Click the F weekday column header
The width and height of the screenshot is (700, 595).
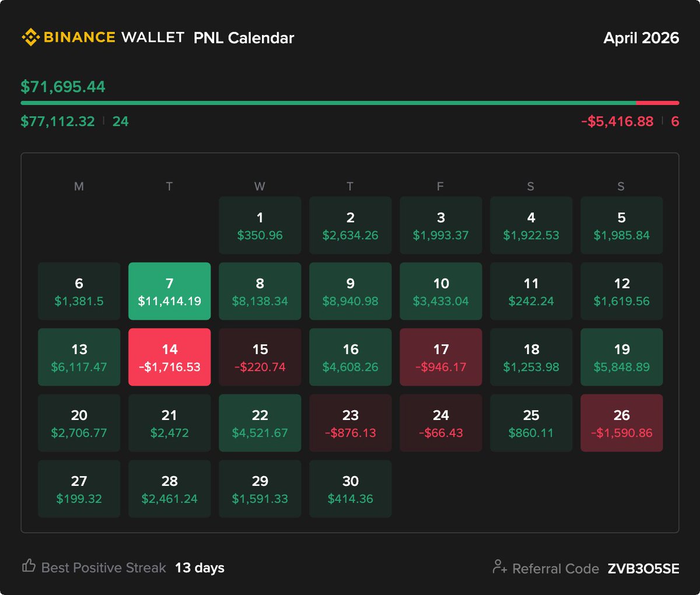pyautogui.click(x=440, y=186)
